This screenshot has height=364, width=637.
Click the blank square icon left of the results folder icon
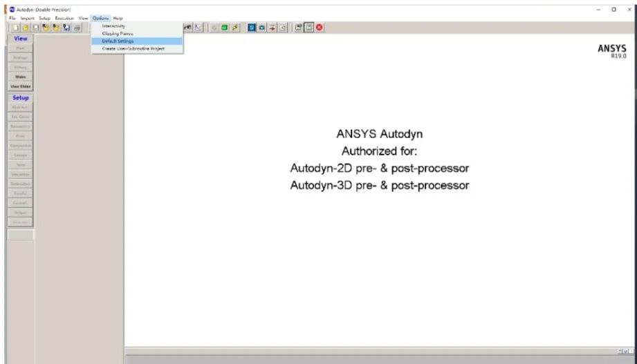pos(35,28)
